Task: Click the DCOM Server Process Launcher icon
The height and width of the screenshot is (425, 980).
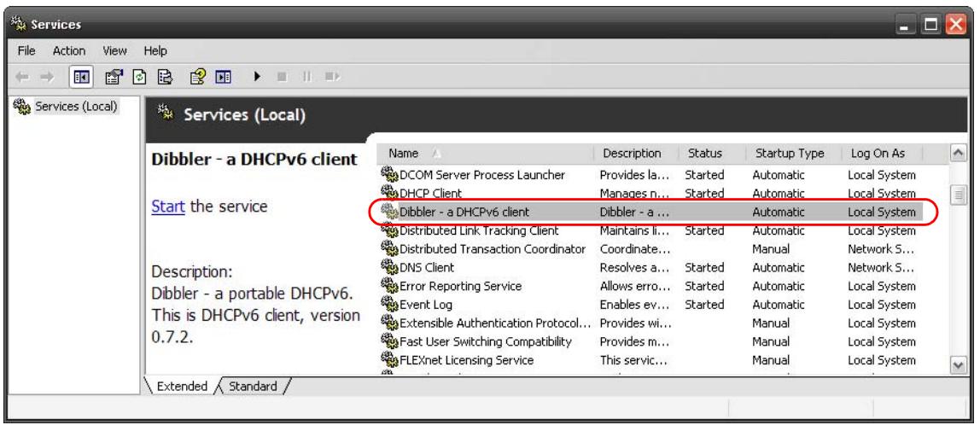Action: coord(390,174)
